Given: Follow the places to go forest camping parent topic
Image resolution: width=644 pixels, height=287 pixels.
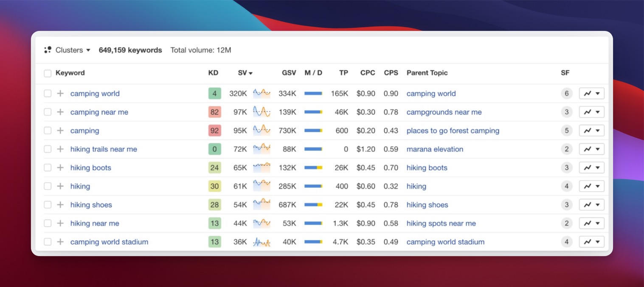Looking at the screenshot, I should click(x=453, y=131).
